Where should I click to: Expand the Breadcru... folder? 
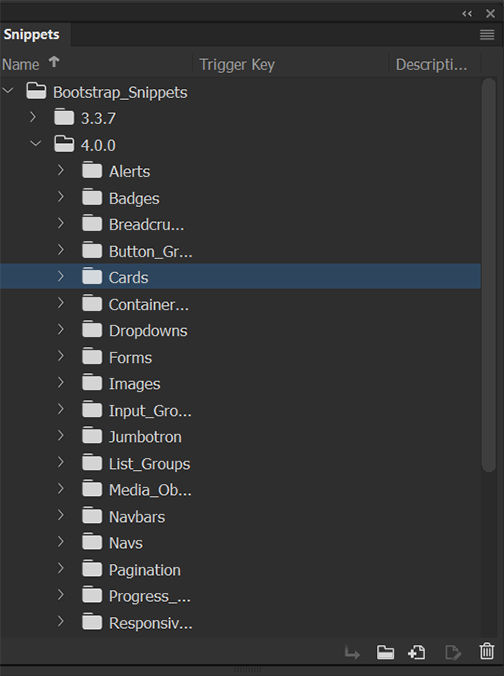[x=61, y=223]
